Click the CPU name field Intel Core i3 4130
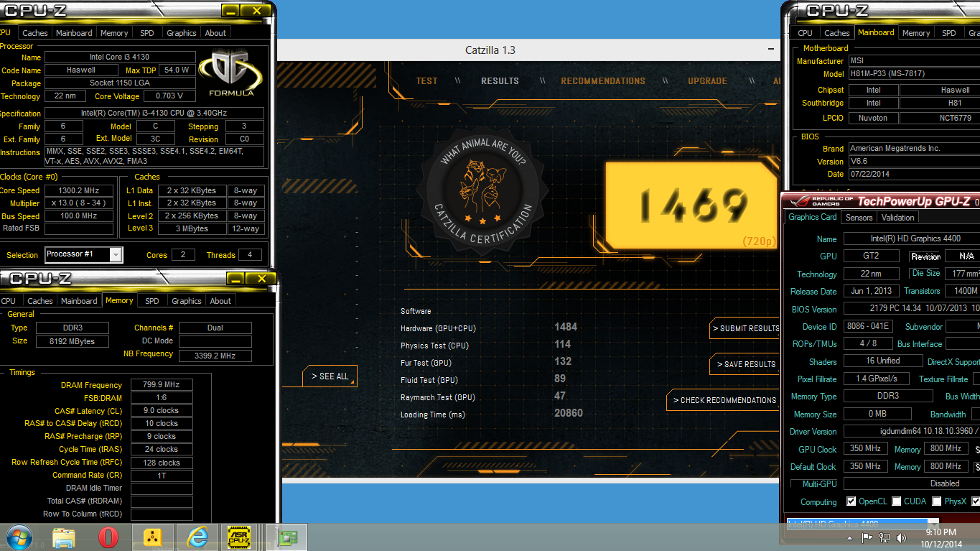Viewport: 980px width, 551px height. 120,57
